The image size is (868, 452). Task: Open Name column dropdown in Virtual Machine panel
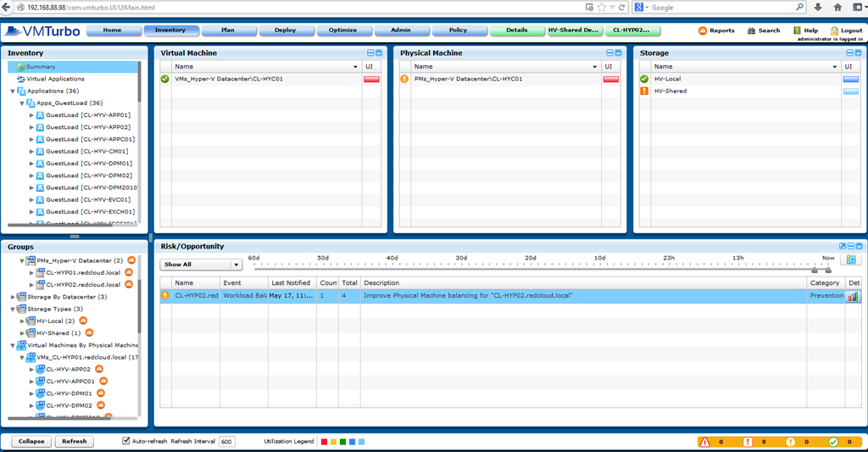click(x=355, y=66)
